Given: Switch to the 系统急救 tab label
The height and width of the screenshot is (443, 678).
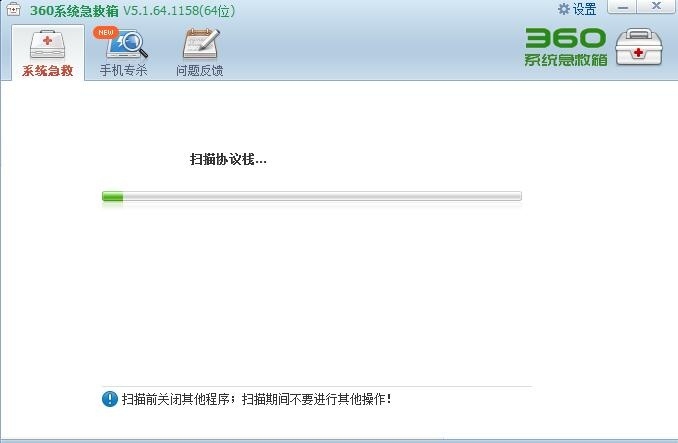Looking at the screenshot, I should (x=48, y=70).
